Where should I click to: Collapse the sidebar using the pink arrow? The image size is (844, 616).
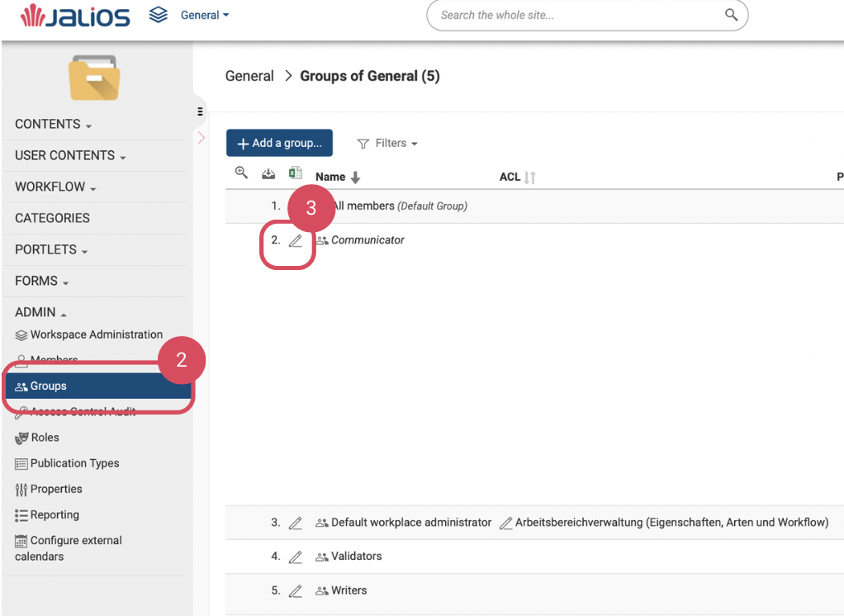click(201, 138)
